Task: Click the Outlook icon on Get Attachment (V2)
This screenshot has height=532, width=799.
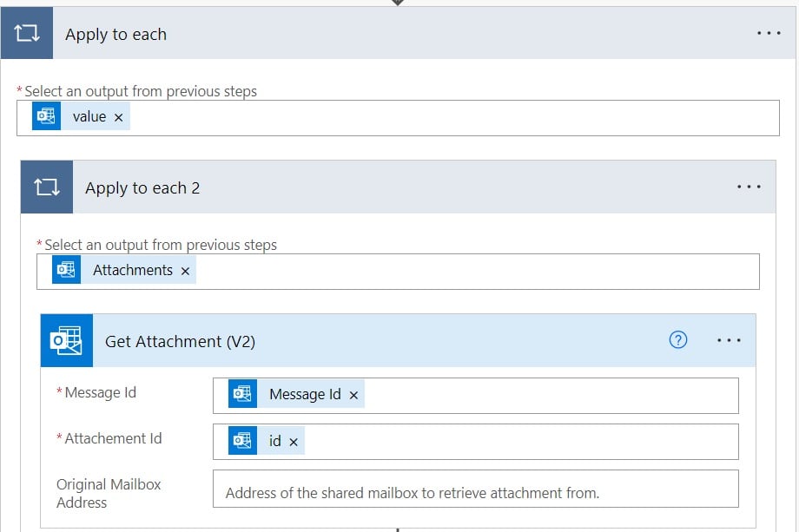Action: tap(67, 340)
